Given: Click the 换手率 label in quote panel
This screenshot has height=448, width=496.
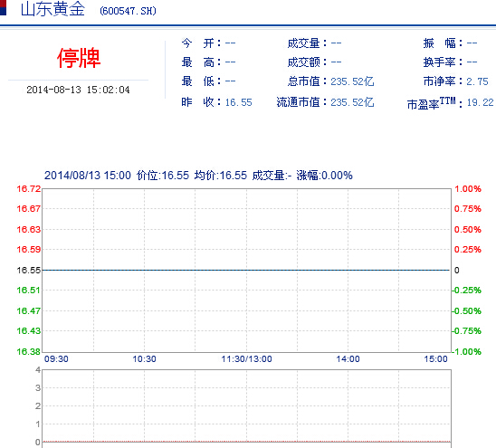Looking at the screenshot, I should 439,62.
